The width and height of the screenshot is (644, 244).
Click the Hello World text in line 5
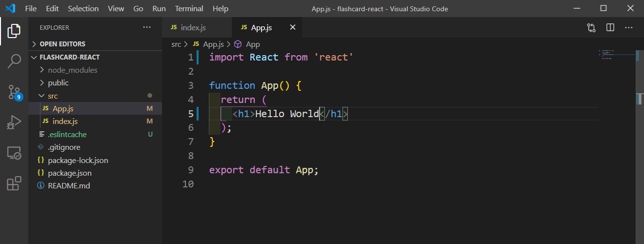(287, 114)
